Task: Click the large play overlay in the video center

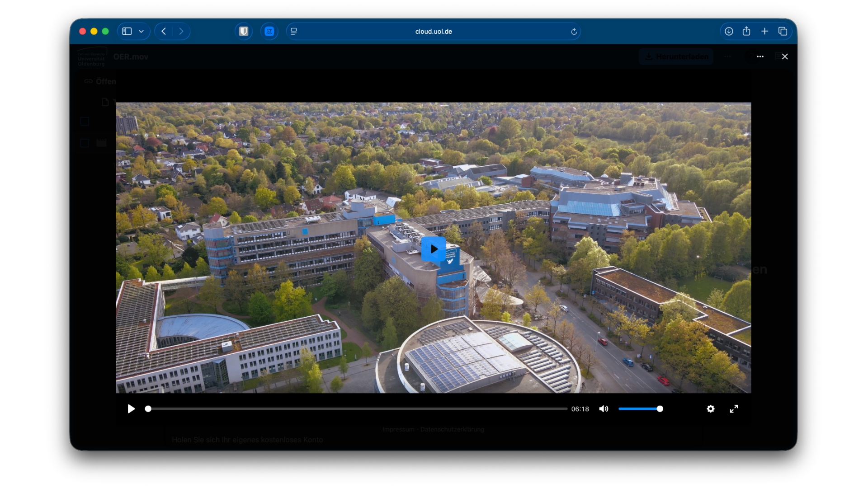Action: point(434,249)
